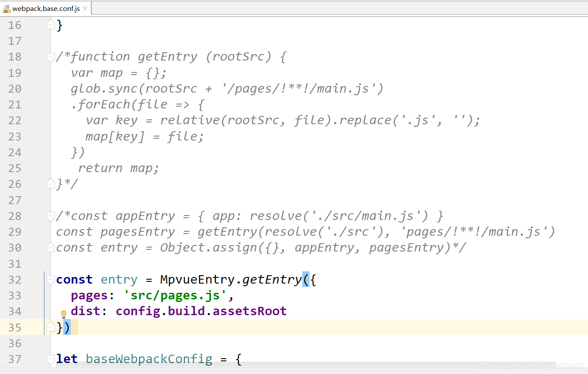Click the 'var map = {};' comment line

[x=119, y=72]
